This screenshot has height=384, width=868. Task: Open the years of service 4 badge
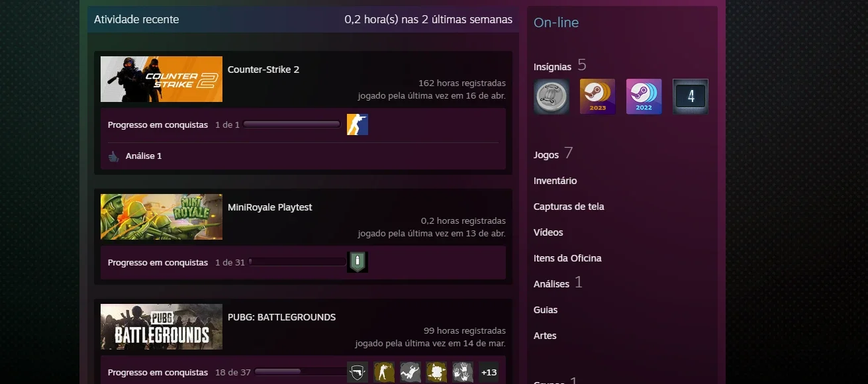691,97
